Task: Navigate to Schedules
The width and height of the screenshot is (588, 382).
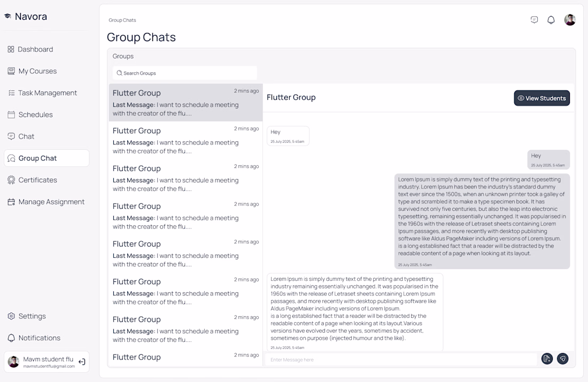Action: [x=35, y=114]
